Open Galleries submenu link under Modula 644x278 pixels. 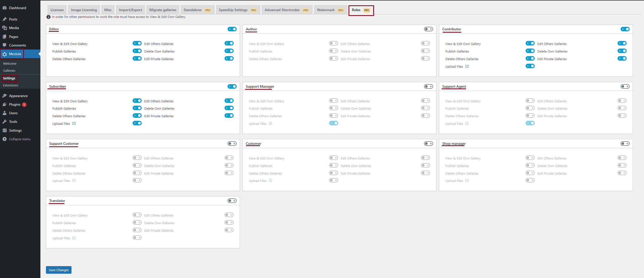(x=9, y=71)
